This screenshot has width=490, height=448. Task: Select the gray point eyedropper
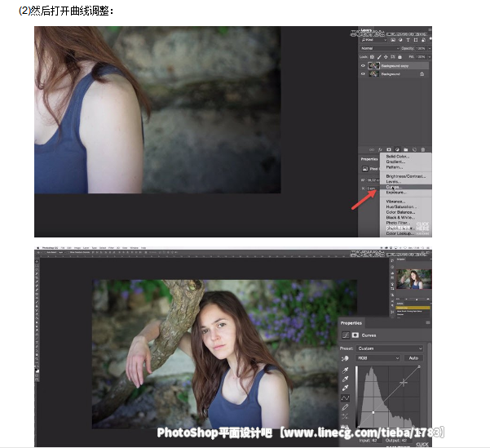click(345, 379)
